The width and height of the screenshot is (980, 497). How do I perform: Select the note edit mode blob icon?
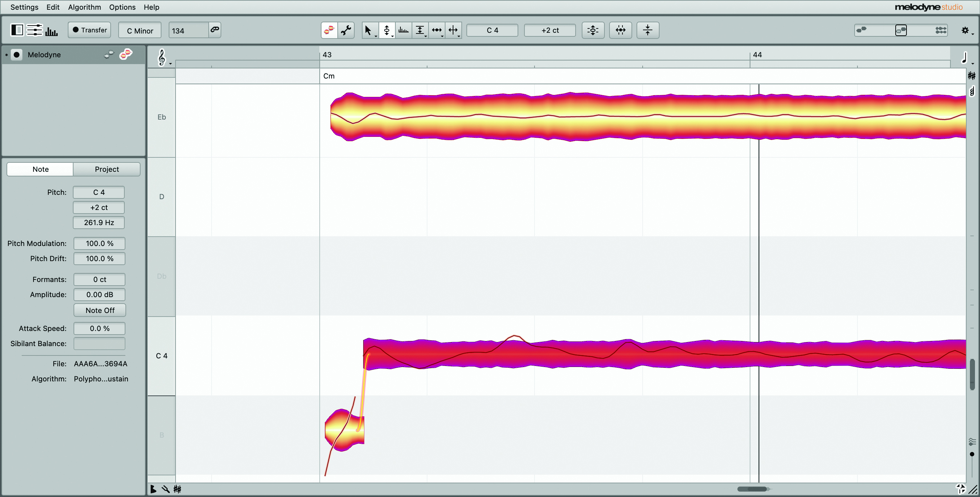pyautogui.click(x=329, y=30)
